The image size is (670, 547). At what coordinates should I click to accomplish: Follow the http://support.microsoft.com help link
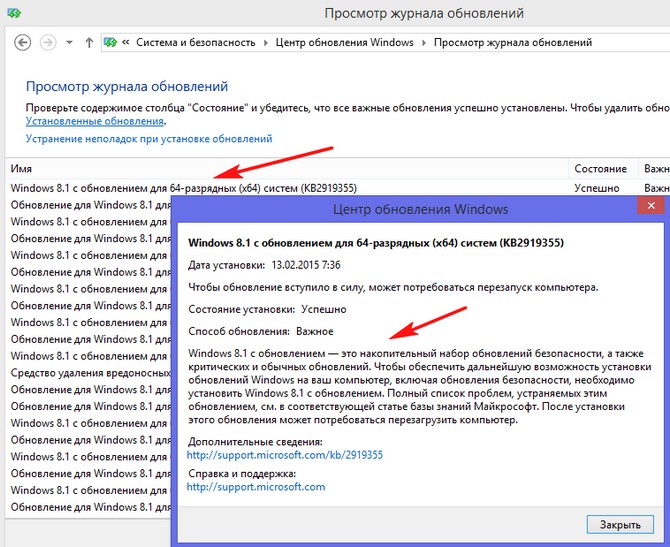(256, 486)
